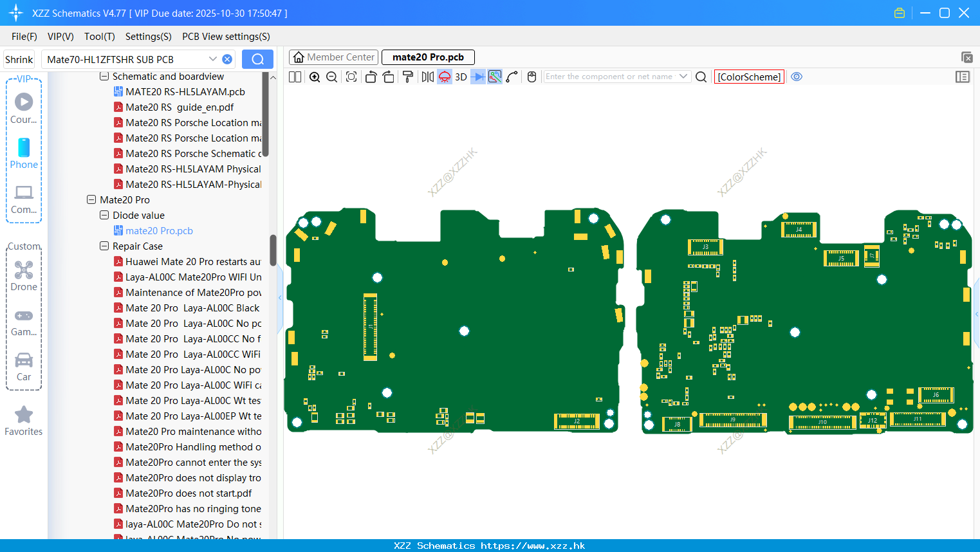This screenshot has width=980, height=552.
Task: Click the file tree scroll-up arrow
Action: [x=273, y=77]
